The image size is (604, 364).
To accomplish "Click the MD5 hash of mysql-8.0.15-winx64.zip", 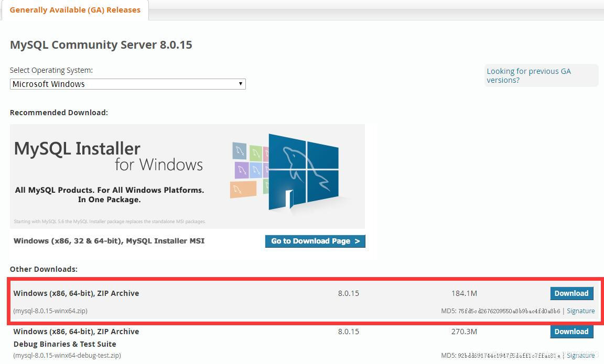I will 509,311.
